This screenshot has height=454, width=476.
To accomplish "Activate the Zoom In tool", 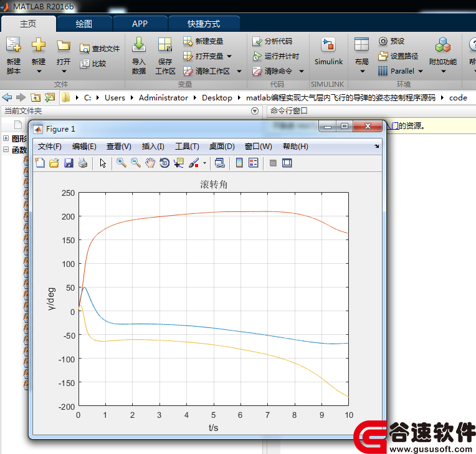I will 121,163.
